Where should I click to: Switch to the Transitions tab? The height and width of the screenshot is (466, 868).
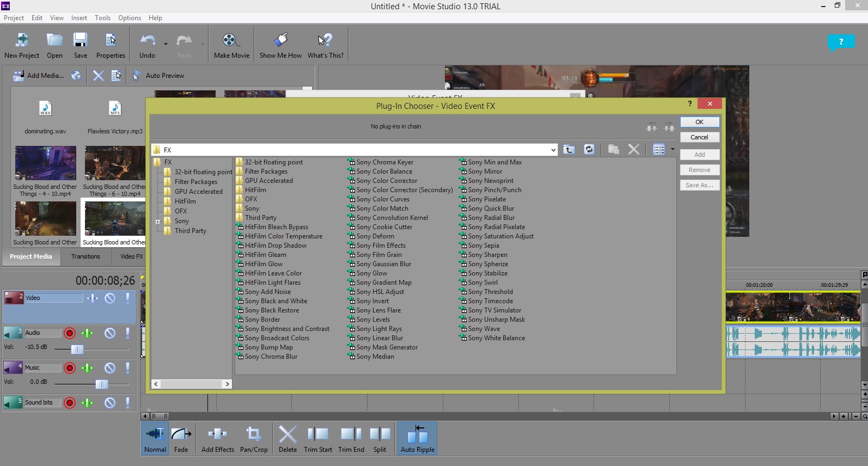tap(85, 256)
